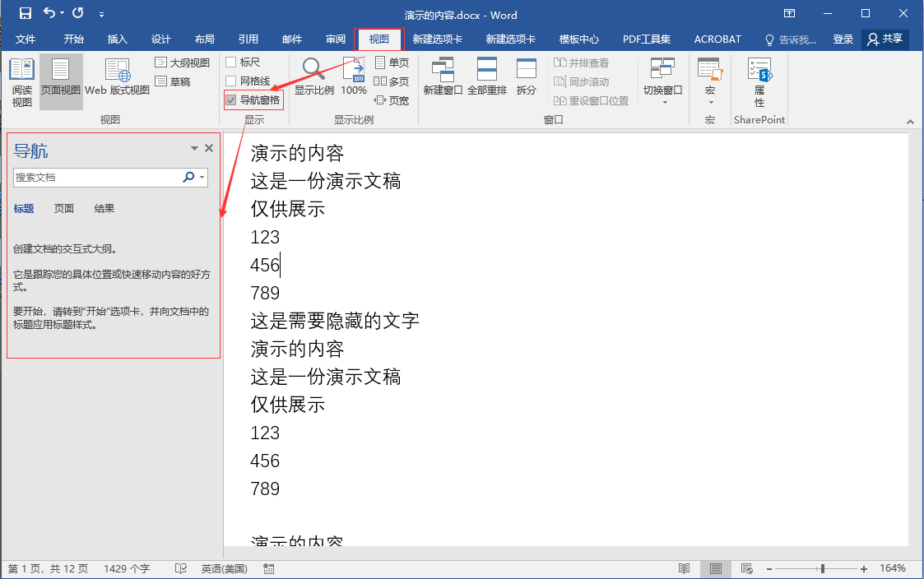Image resolution: width=924 pixels, height=579 pixels.
Task: Open the 显示比例 zoom dialog
Action: pyautogui.click(x=314, y=76)
